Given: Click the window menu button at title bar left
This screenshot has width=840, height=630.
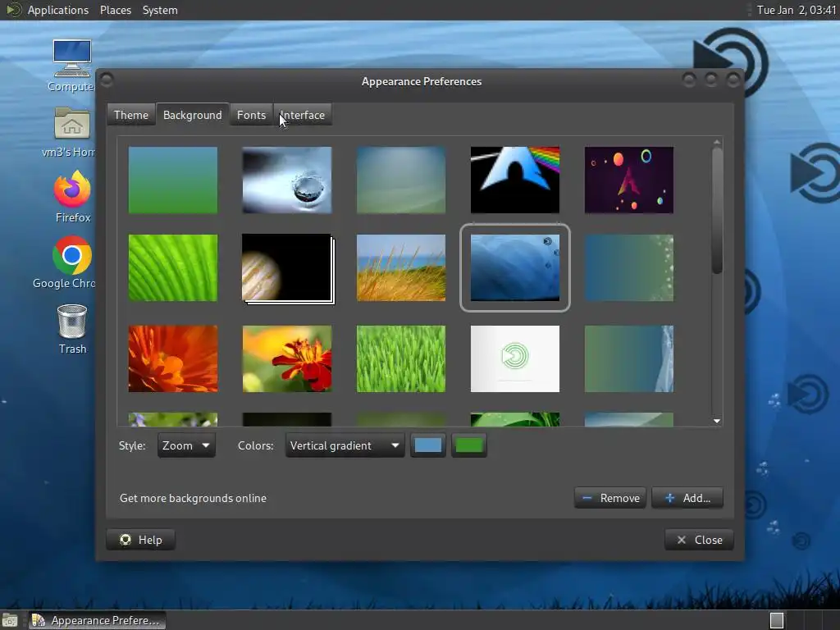Looking at the screenshot, I should click(107, 80).
